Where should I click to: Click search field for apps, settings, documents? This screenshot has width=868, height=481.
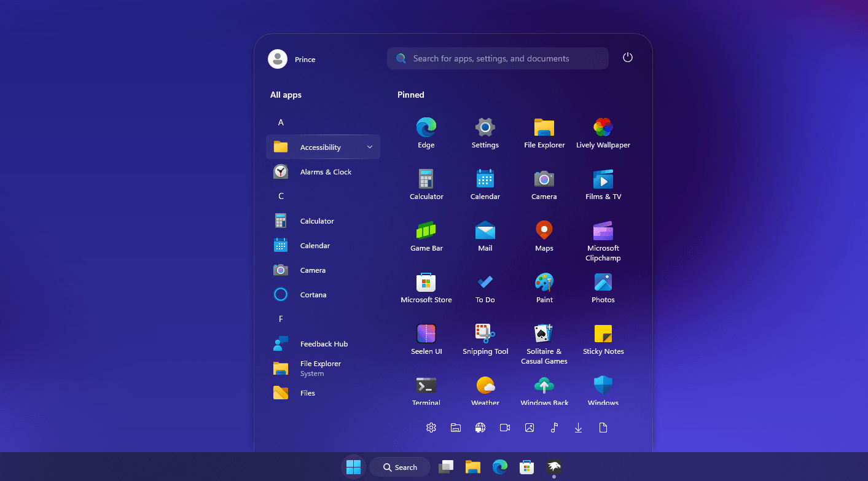[x=498, y=58]
